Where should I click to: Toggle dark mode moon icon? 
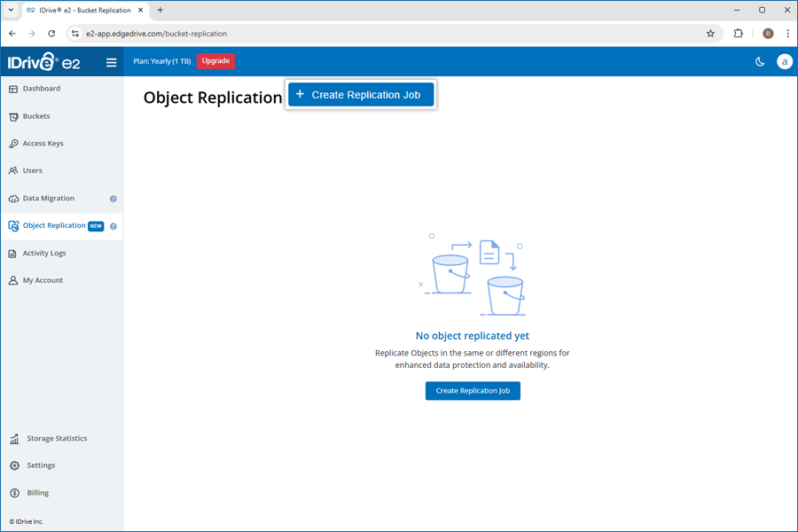coord(759,61)
